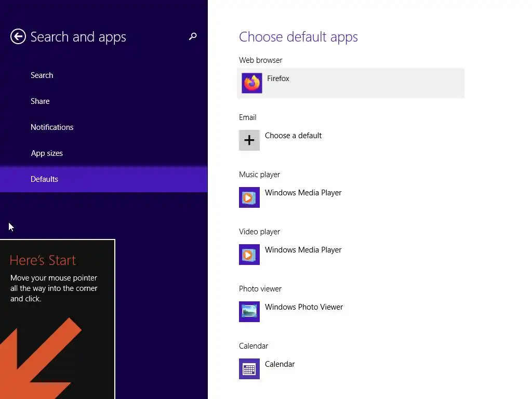
Task: Open settings search magnifier icon
Action: click(193, 36)
